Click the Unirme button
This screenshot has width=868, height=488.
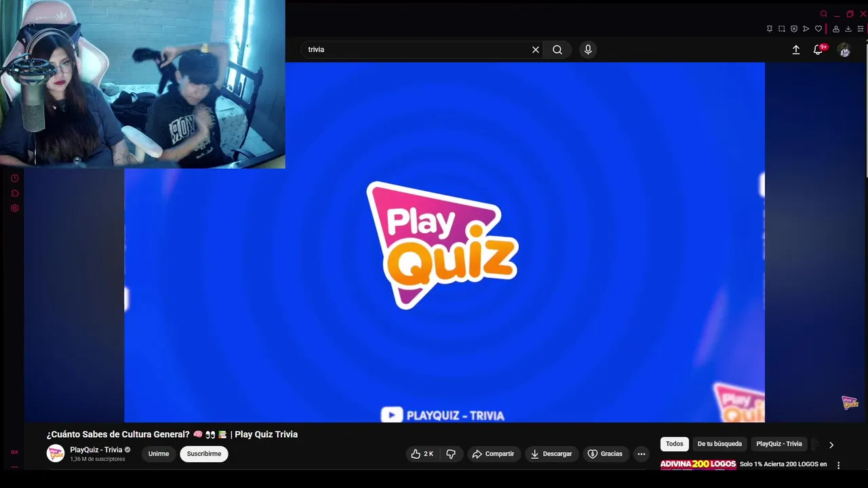(x=159, y=454)
